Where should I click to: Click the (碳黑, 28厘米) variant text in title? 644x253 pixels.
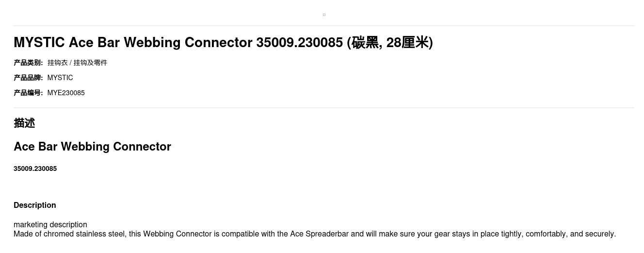[390, 43]
